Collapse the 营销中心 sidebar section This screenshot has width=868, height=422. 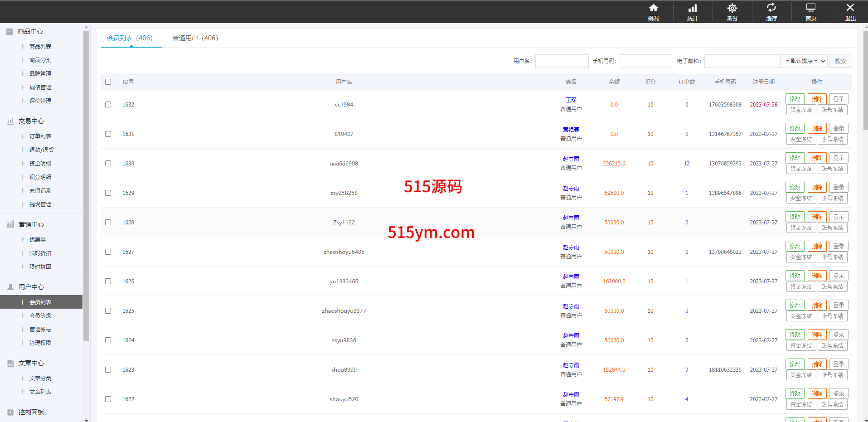pyautogui.click(x=31, y=224)
